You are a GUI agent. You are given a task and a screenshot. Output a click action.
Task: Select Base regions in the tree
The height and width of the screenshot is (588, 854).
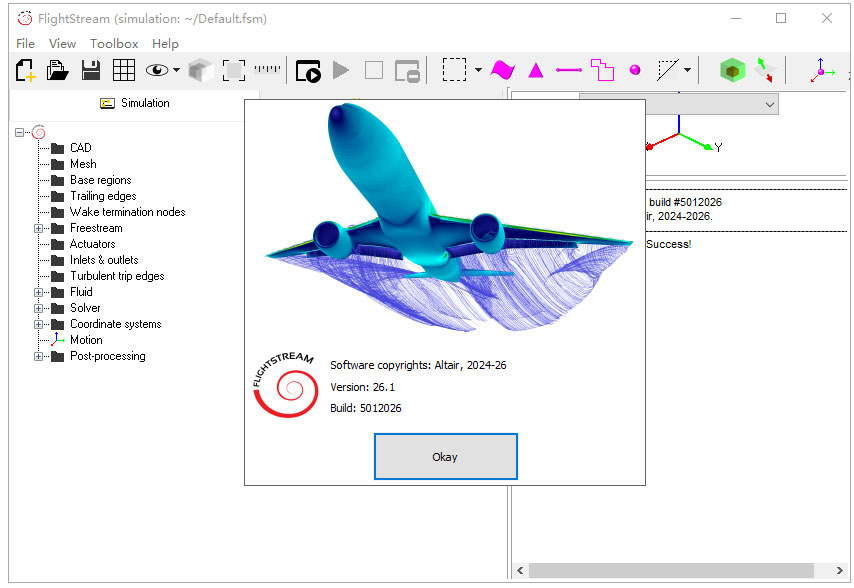tap(100, 180)
